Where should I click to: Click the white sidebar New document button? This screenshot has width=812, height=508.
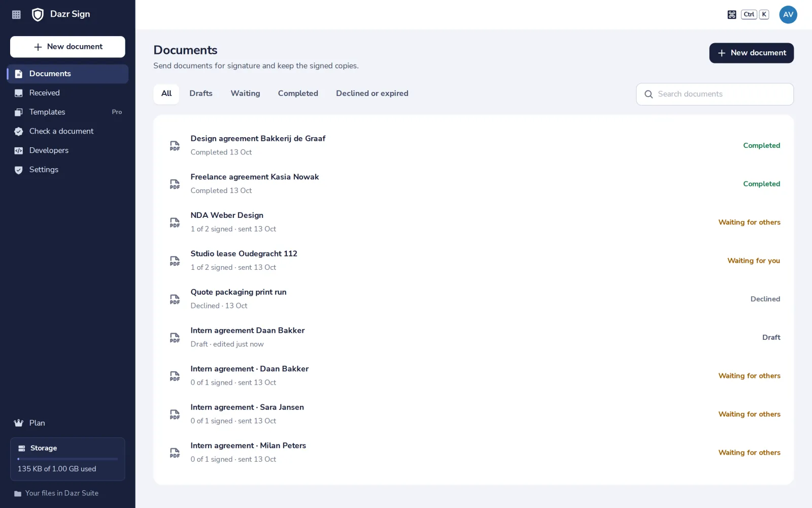(67, 47)
